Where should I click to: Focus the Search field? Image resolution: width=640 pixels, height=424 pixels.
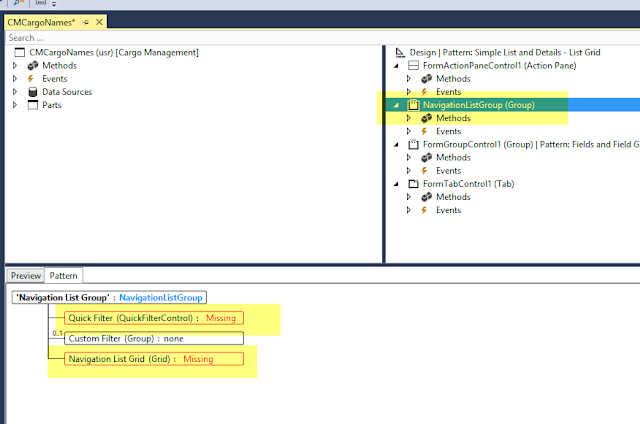click(322, 38)
